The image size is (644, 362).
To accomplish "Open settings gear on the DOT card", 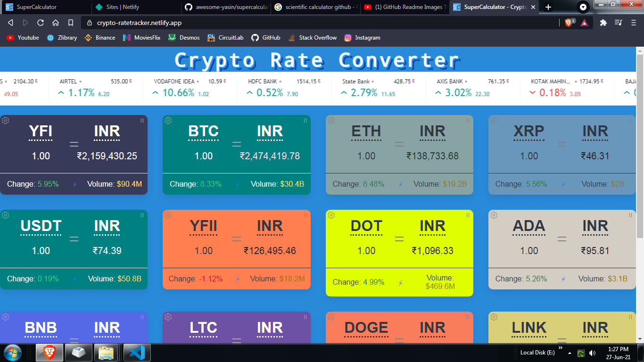I will pyautogui.click(x=331, y=215).
